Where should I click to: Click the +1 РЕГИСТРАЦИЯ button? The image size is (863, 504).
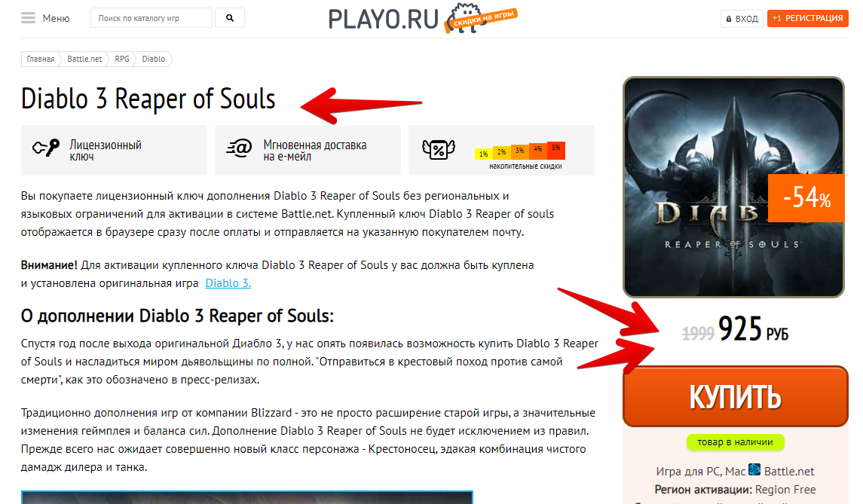click(807, 18)
